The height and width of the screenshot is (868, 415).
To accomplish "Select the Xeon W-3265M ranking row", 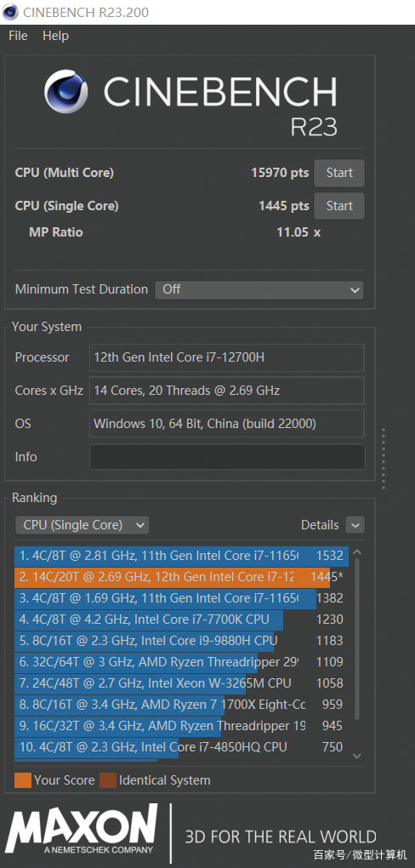I will coord(180,683).
